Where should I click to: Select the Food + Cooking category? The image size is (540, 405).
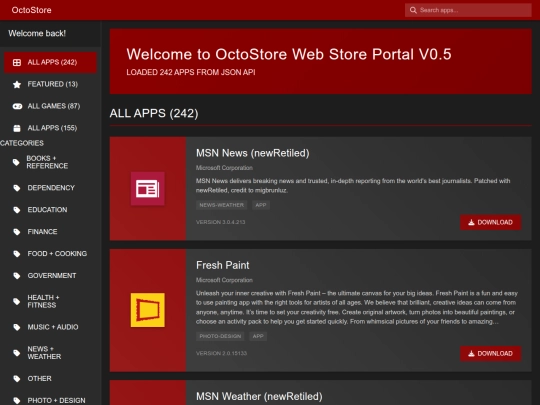(x=50, y=253)
